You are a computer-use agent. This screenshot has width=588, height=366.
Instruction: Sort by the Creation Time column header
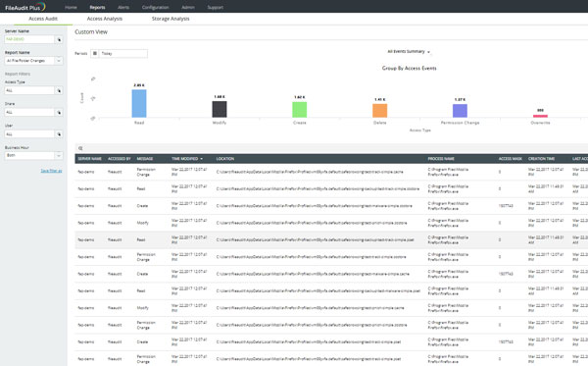pyautogui.click(x=542, y=159)
